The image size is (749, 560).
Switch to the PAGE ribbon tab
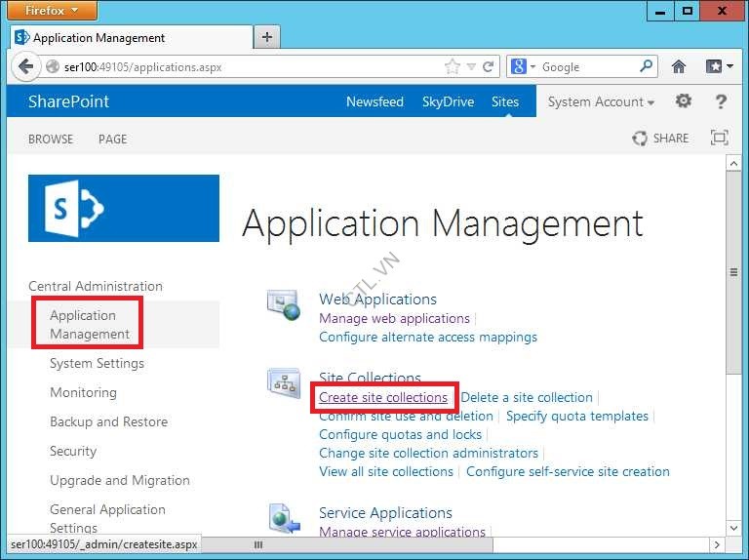pyautogui.click(x=112, y=139)
